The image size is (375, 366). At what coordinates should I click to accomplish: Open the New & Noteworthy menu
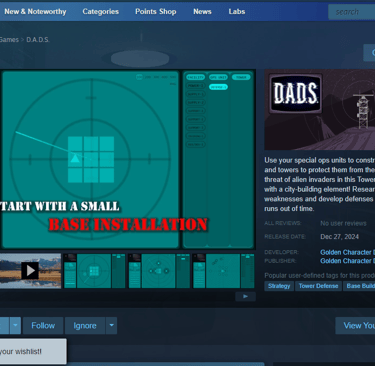point(35,12)
